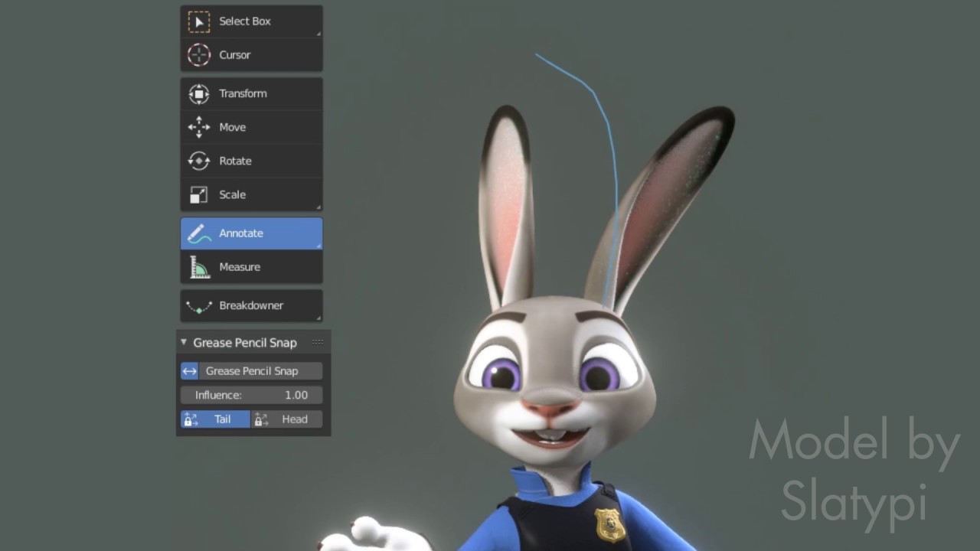Select the Scale tool
Viewport: 980px width, 551px height.
(251, 194)
